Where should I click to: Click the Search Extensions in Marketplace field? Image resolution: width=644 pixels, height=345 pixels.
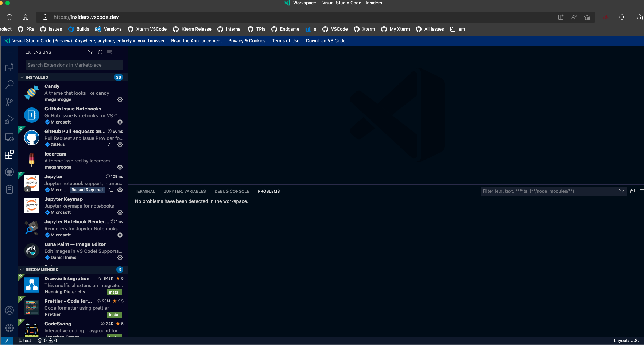coord(74,65)
